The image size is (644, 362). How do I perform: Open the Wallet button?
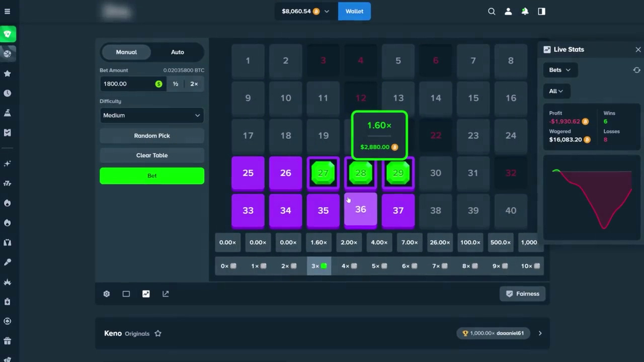354,11
